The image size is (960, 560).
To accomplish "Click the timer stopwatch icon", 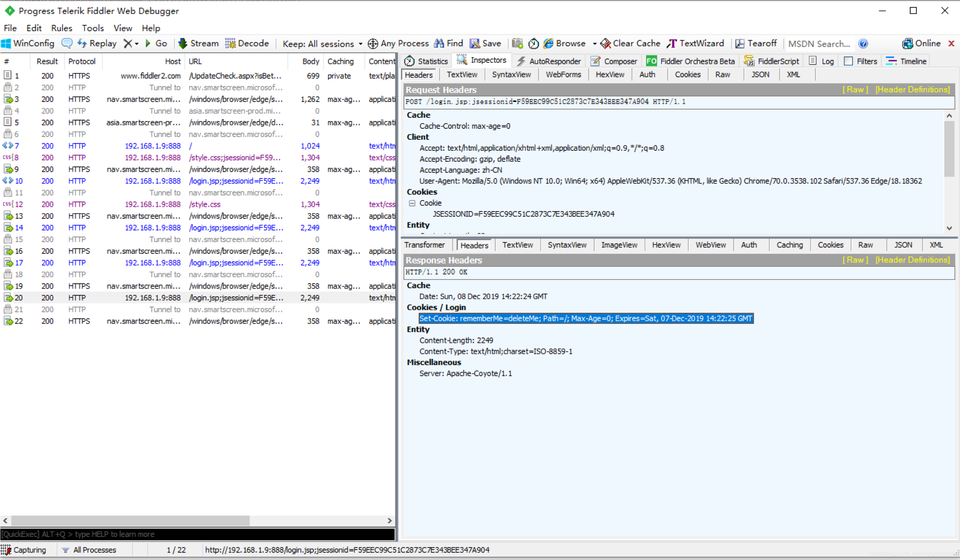I will [533, 43].
